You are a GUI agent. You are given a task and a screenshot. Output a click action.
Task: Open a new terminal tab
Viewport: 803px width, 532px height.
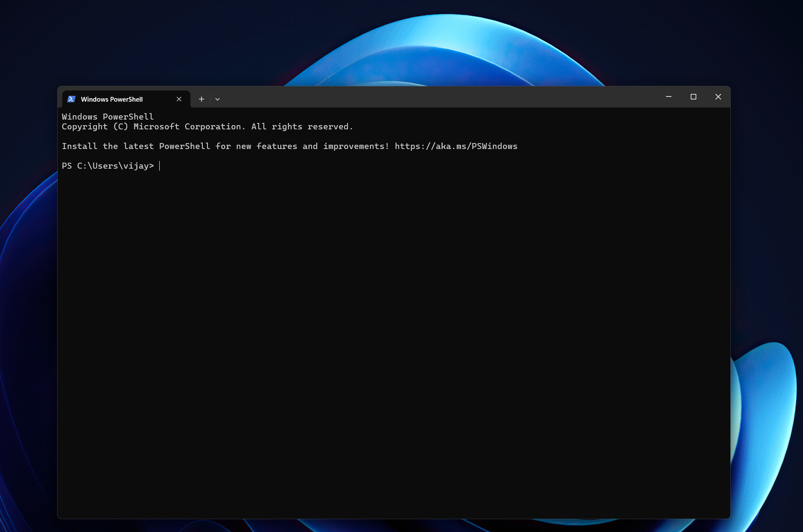[x=201, y=99]
